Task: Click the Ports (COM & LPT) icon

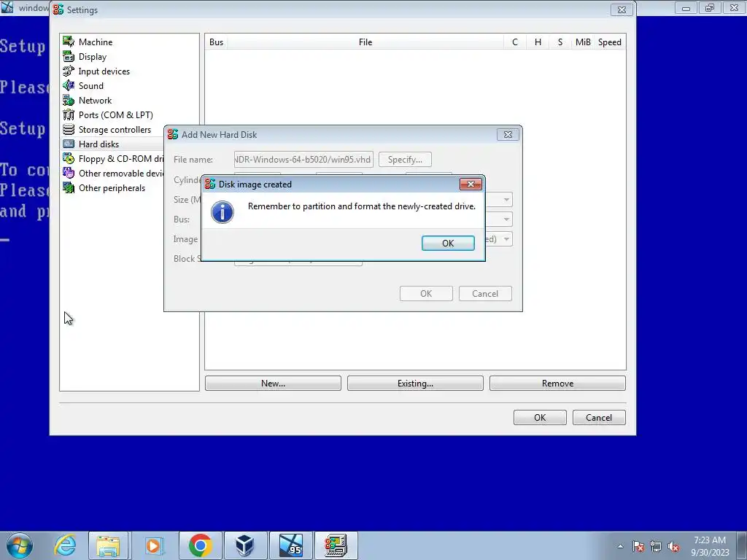Action: click(69, 114)
